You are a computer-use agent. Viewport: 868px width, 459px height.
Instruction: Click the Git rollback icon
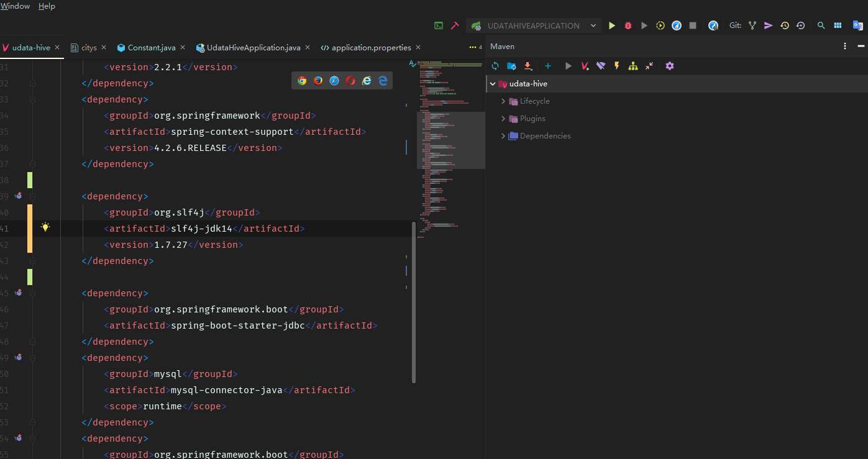pos(800,25)
